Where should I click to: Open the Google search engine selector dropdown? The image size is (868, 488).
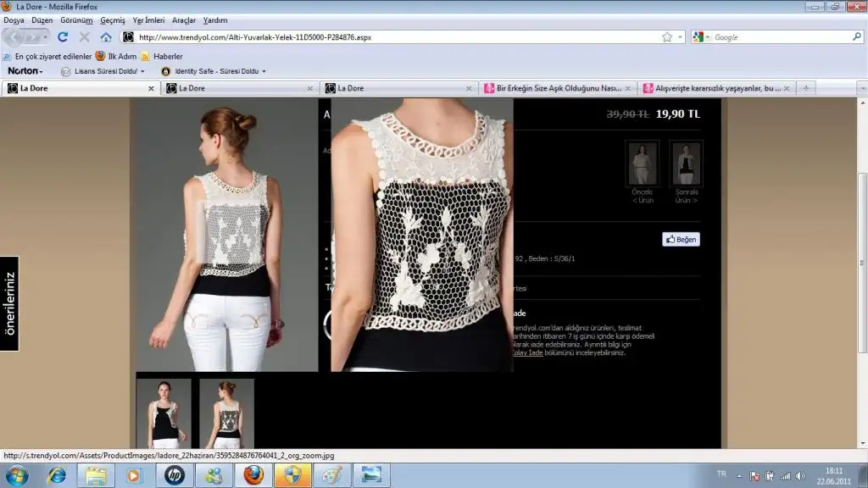[x=701, y=37]
